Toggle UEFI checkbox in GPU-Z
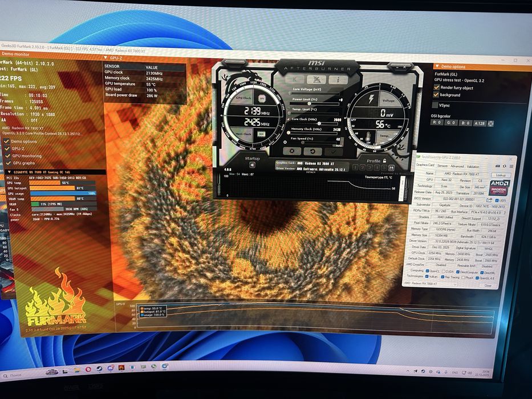532x399 pixels. 497,200
